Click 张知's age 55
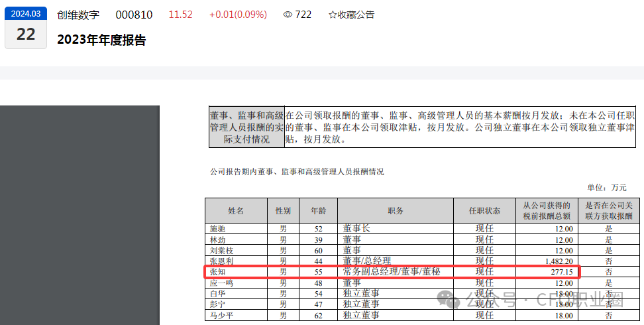 coord(318,273)
